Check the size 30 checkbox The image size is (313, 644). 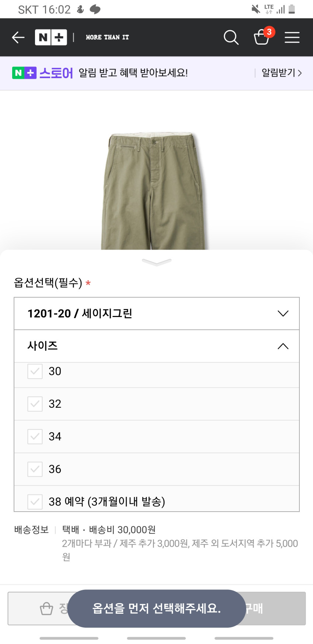point(35,371)
